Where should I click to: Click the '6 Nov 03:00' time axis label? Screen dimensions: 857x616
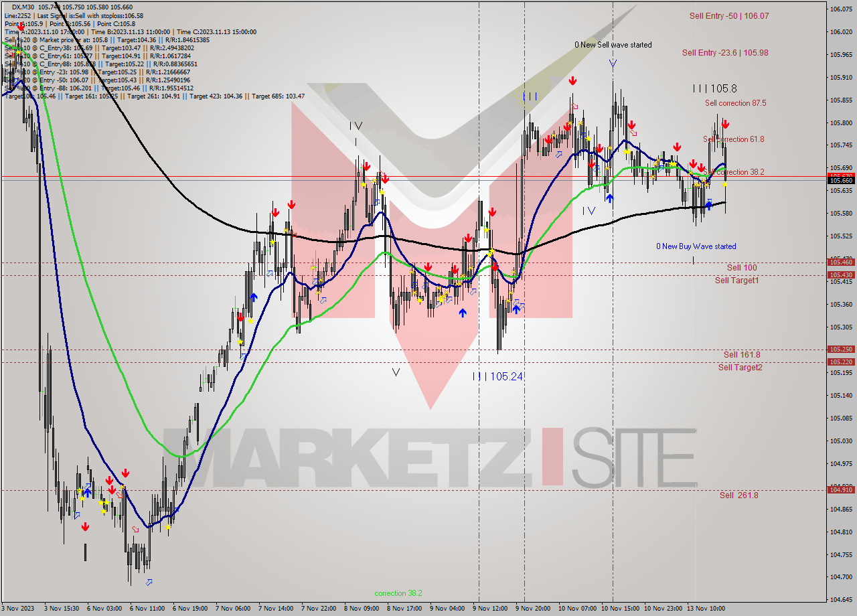[x=104, y=609]
